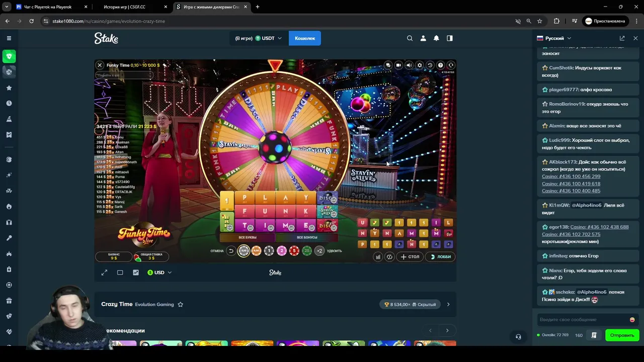Enter fullscreen mode below game
The height and width of the screenshot is (362, 644).
pyautogui.click(x=104, y=273)
